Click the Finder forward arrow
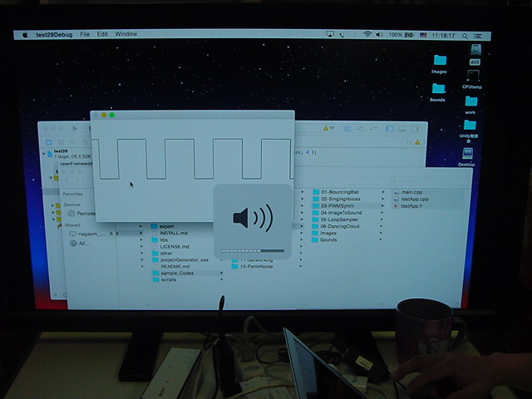 click(x=77, y=181)
